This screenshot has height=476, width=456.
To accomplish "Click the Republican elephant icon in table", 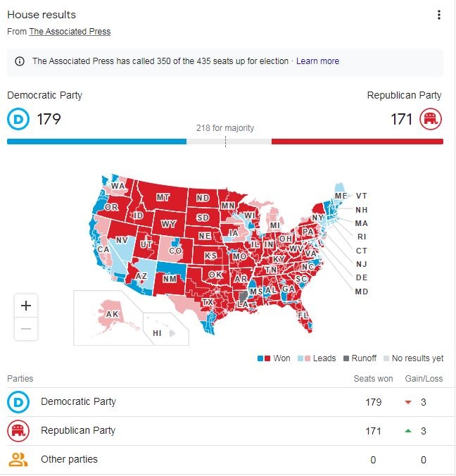I will click(18, 431).
